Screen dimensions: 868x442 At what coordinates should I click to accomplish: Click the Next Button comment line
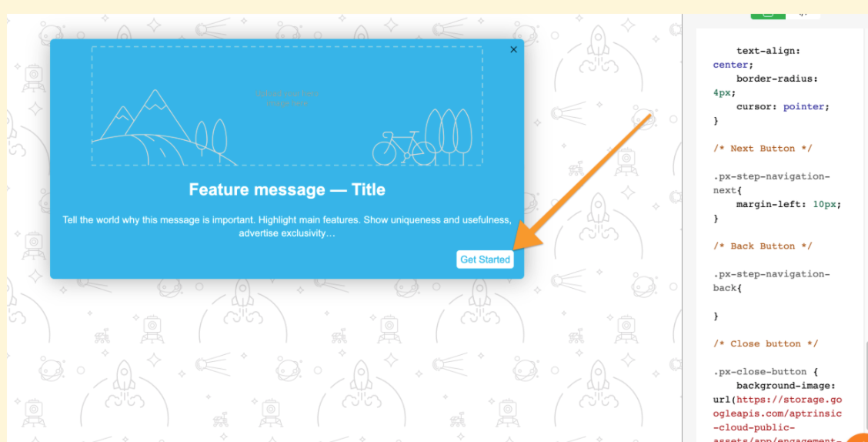[x=763, y=149]
